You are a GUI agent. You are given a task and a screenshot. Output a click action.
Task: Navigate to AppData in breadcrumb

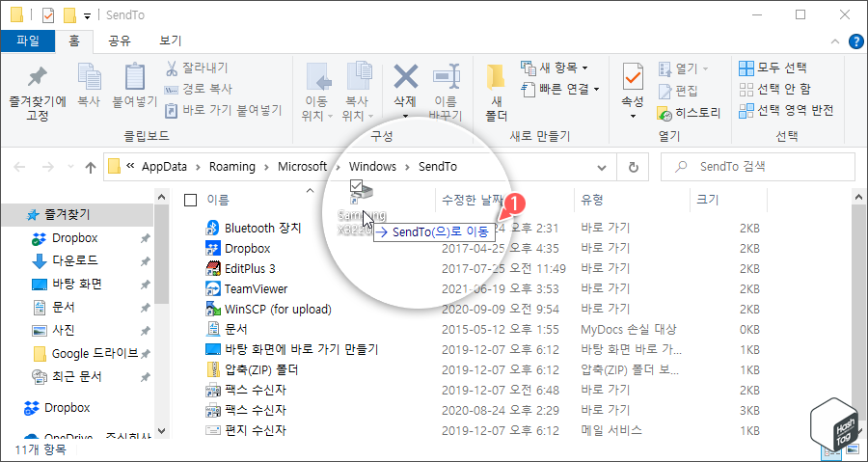(x=164, y=167)
